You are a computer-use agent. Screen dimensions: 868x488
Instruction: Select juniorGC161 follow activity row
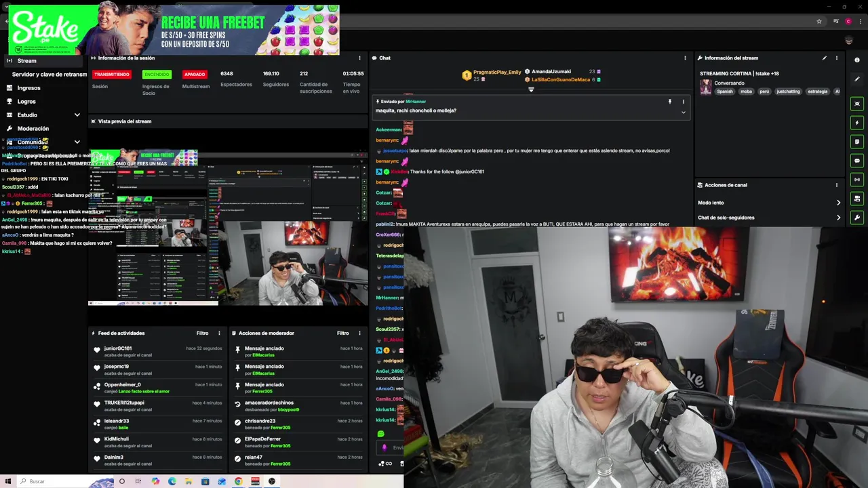point(159,351)
